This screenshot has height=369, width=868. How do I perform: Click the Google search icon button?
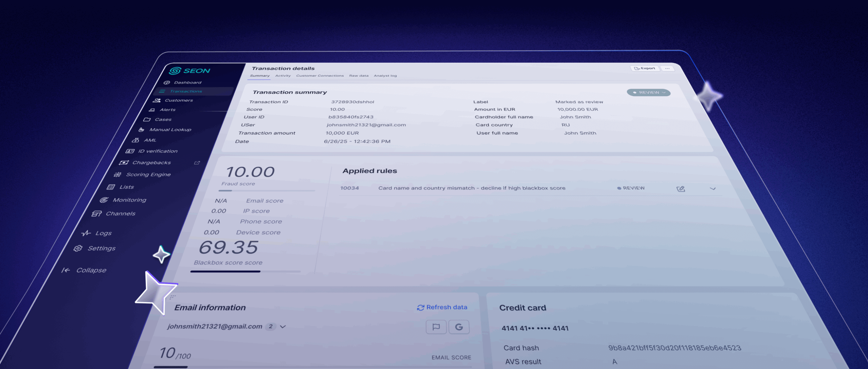point(459,327)
